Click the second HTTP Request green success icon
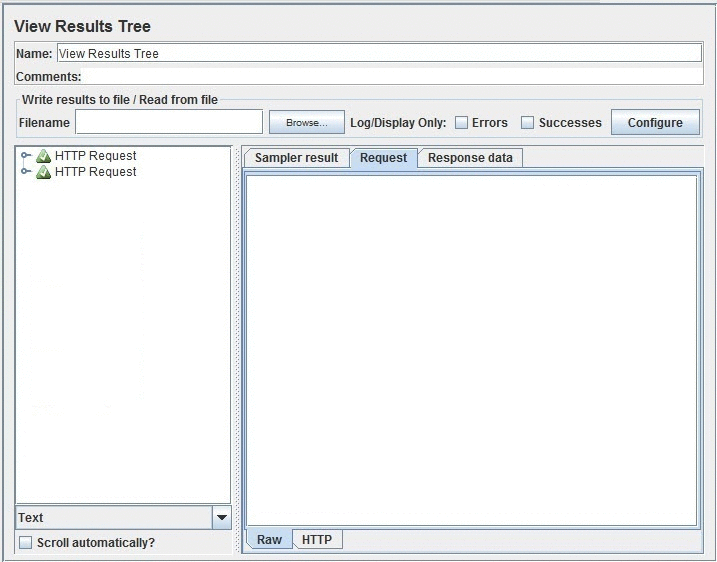717x562 pixels. pyautogui.click(x=43, y=172)
